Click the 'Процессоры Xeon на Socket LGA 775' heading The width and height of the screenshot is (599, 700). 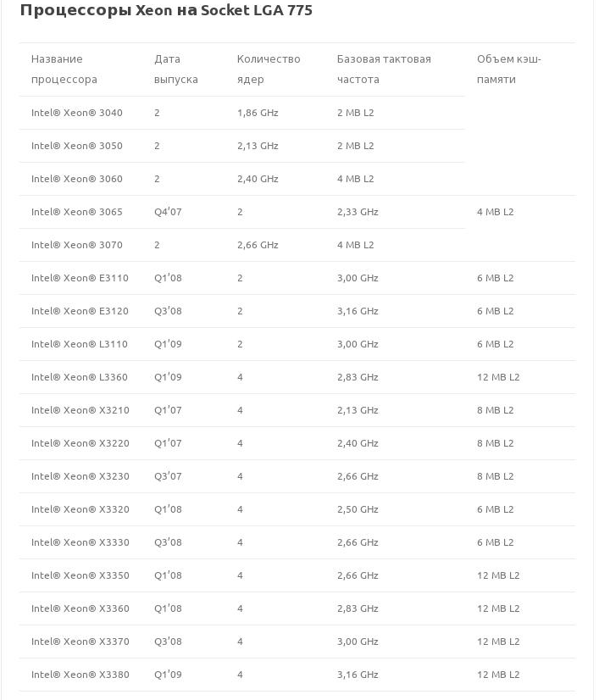[166, 10]
